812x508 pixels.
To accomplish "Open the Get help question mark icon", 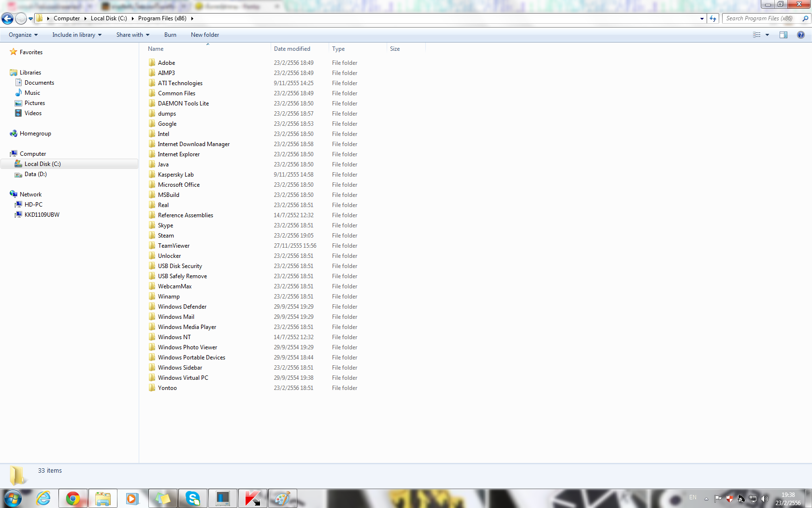I will coord(801,35).
